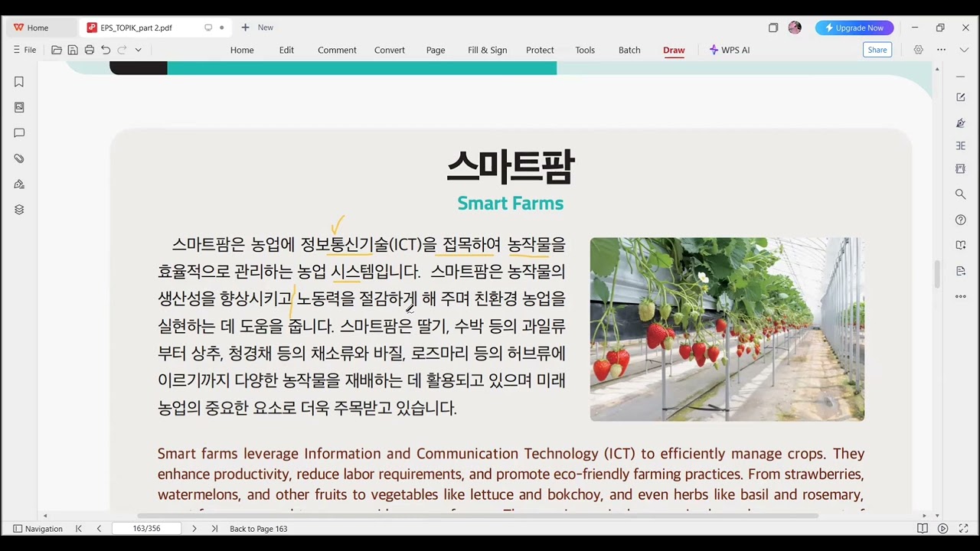
Task: Toggle the Navigation pane
Action: 38,529
